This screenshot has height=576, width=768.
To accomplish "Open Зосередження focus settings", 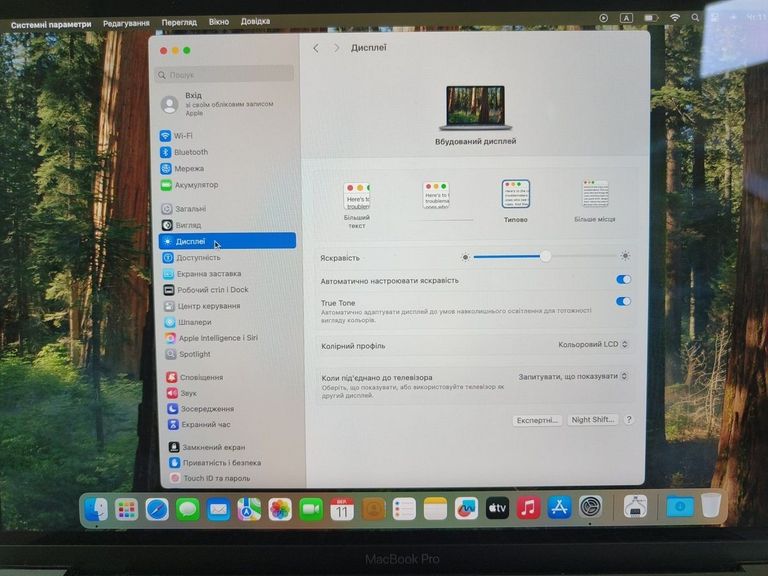I will [200, 408].
